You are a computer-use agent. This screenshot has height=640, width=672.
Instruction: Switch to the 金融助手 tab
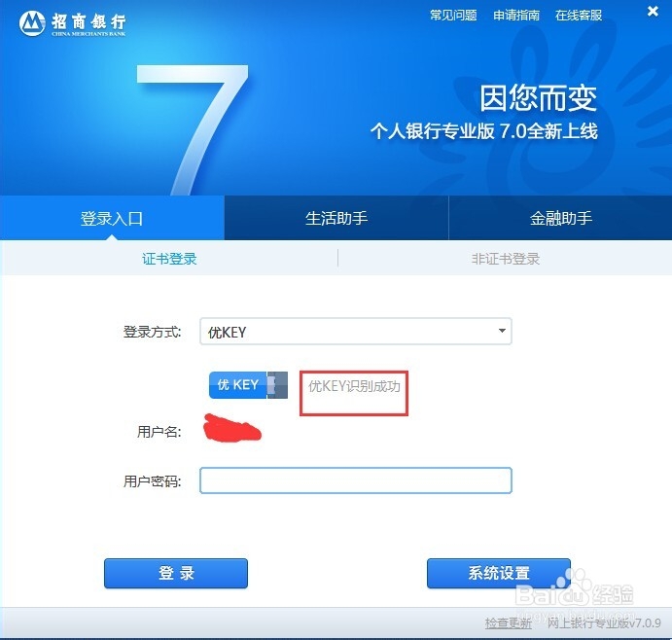coord(560,218)
